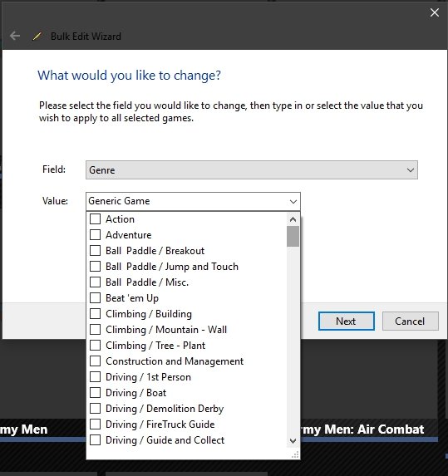Check Driving / Demolition Derby option
This screenshot has width=448, height=476.
pos(95,409)
